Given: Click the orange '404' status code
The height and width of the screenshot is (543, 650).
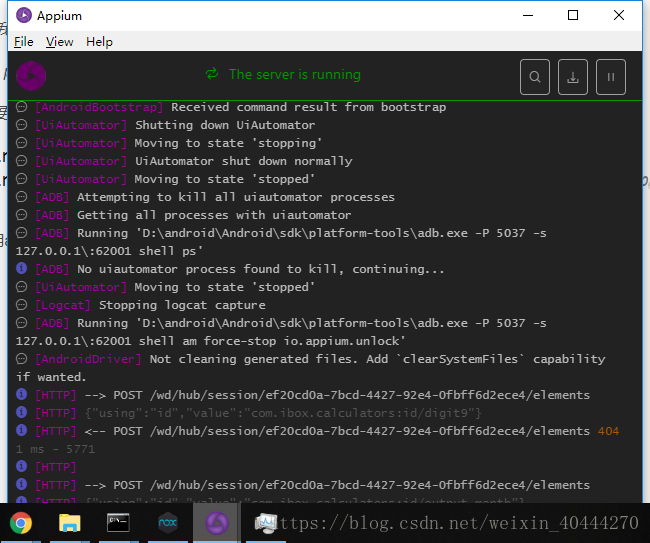Looking at the screenshot, I should tap(608, 431).
